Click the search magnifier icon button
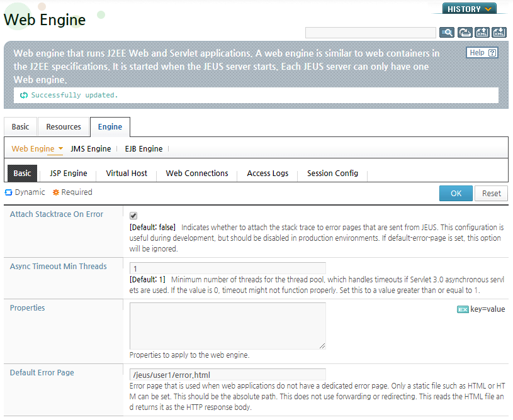 446,32
